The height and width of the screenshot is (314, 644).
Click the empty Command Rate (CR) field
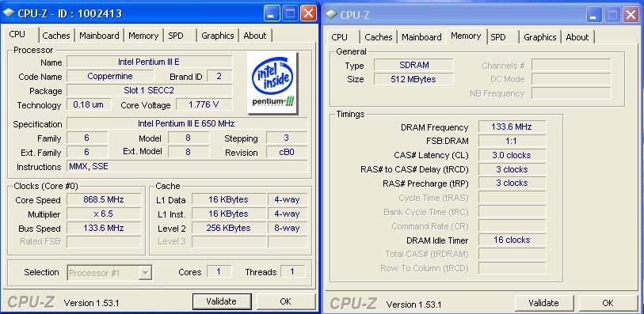point(512,226)
